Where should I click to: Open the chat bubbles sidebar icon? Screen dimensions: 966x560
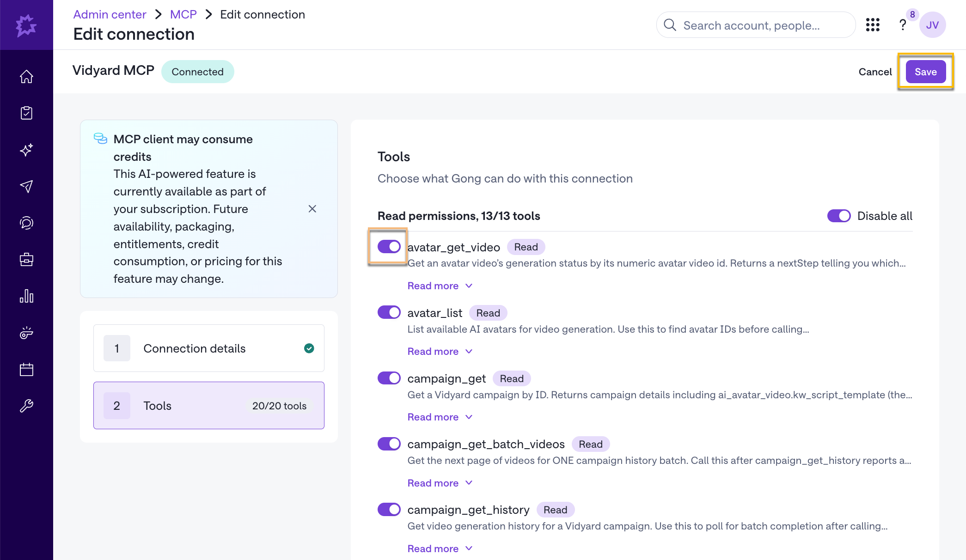point(26,223)
